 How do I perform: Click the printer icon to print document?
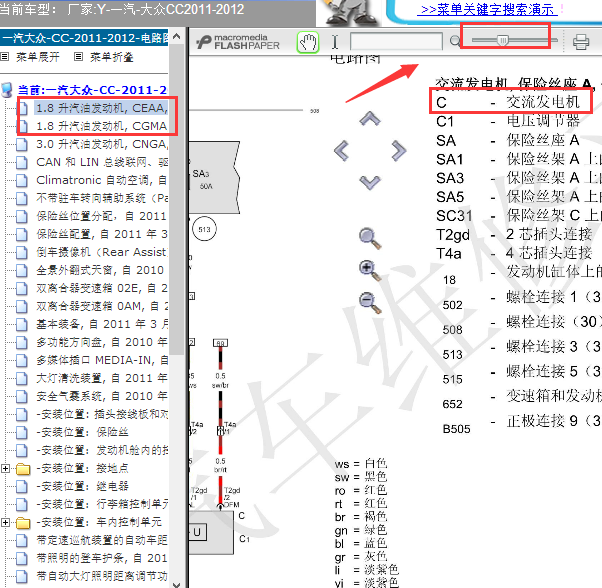point(581,41)
